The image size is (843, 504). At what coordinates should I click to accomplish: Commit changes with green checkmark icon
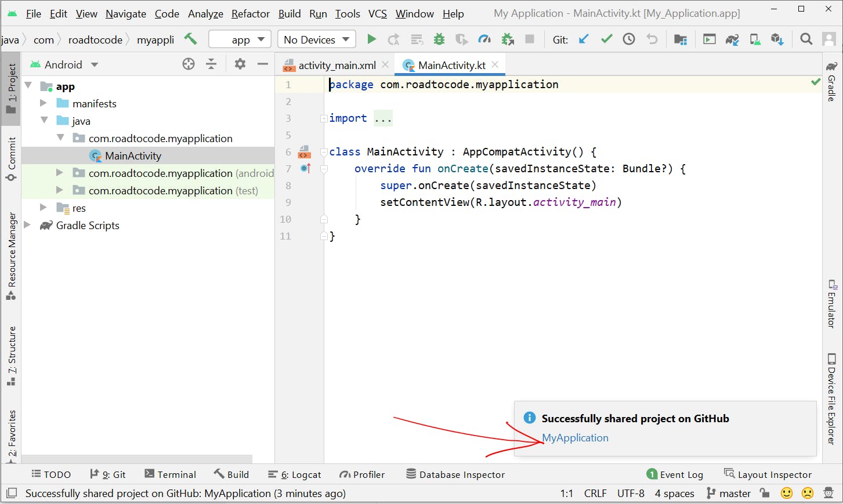coord(607,39)
